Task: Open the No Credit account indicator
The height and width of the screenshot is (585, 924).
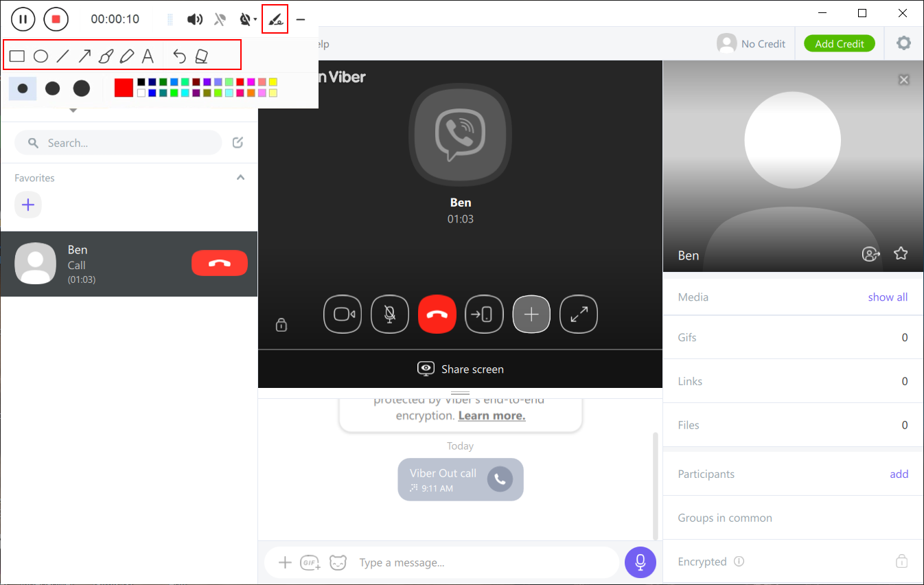Action: [x=751, y=43]
